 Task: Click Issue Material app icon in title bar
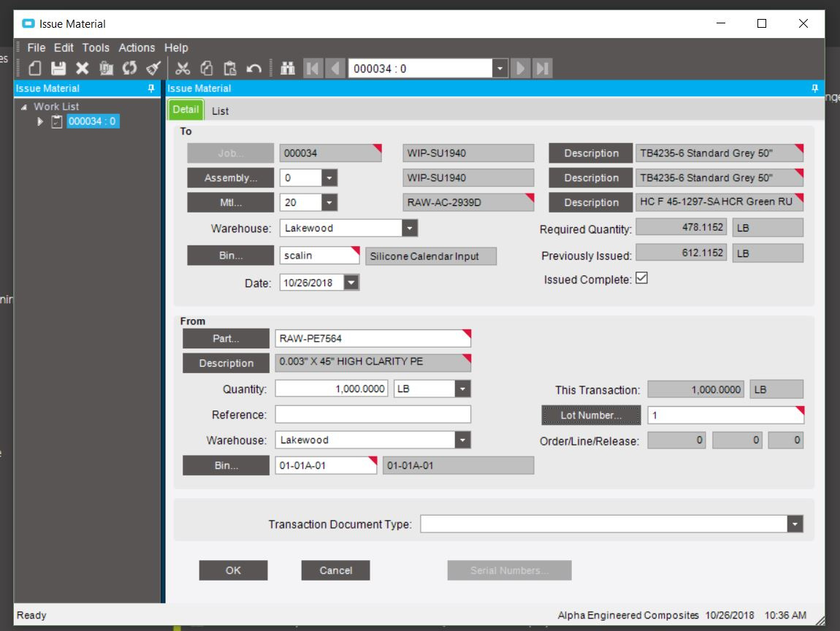click(x=28, y=23)
